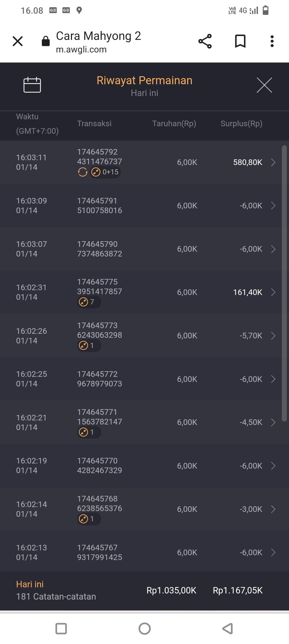The width and height of the screenshot is (289, 644).
Task: Open the chevron on the -4,50K row
Action: tap(273, 422)
